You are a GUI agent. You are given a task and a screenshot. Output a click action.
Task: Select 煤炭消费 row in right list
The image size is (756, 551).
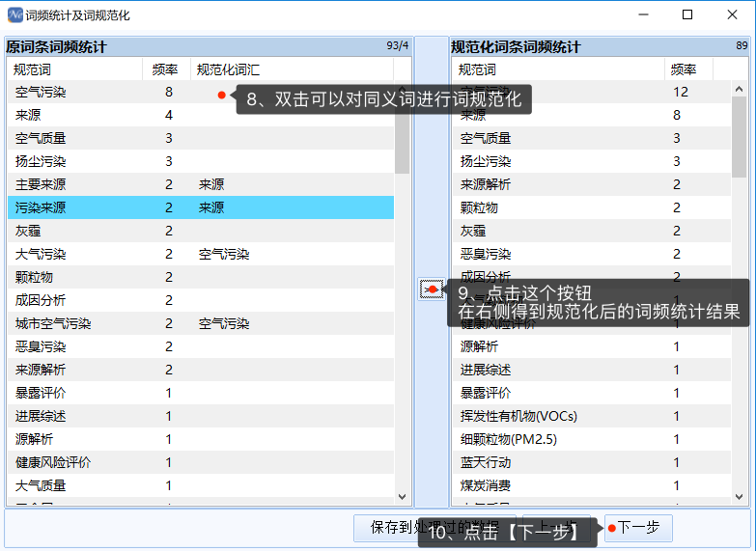point(592,485)
